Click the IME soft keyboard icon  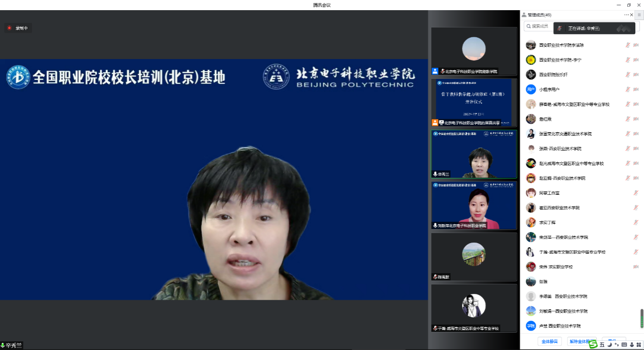[624, 345]
